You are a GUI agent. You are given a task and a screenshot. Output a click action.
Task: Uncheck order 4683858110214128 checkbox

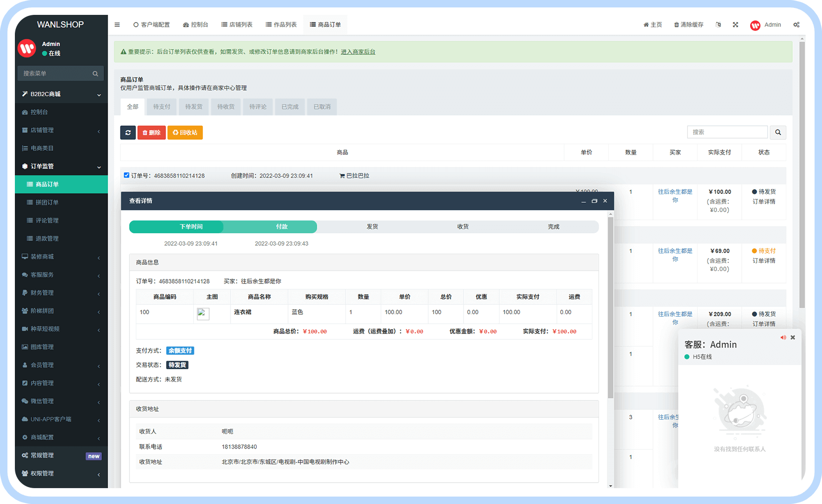[126, 175]
